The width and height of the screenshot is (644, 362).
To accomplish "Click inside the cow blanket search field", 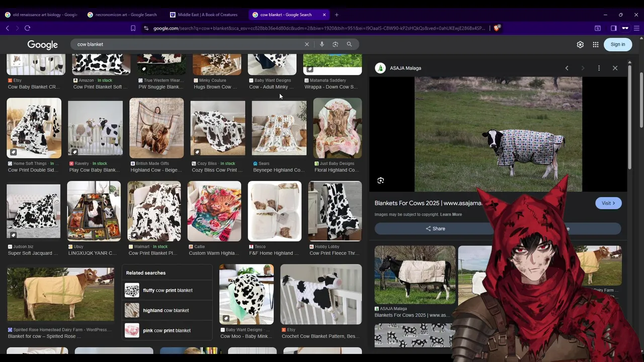I will click(x=189, y=44).
